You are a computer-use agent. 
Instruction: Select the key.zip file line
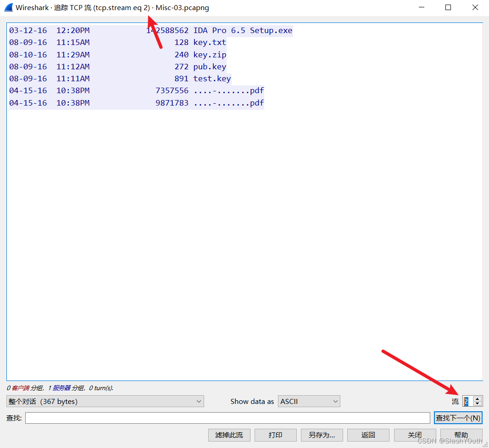click(x=117, y=55)
